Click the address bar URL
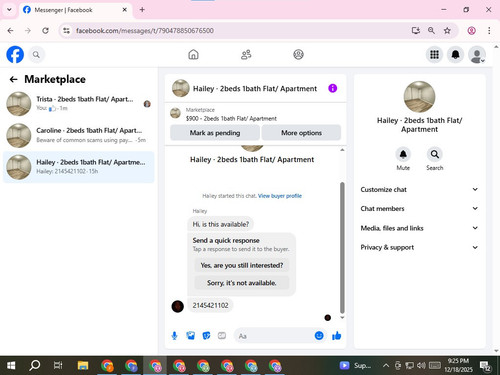500x375 pixels. click(145, 31)
